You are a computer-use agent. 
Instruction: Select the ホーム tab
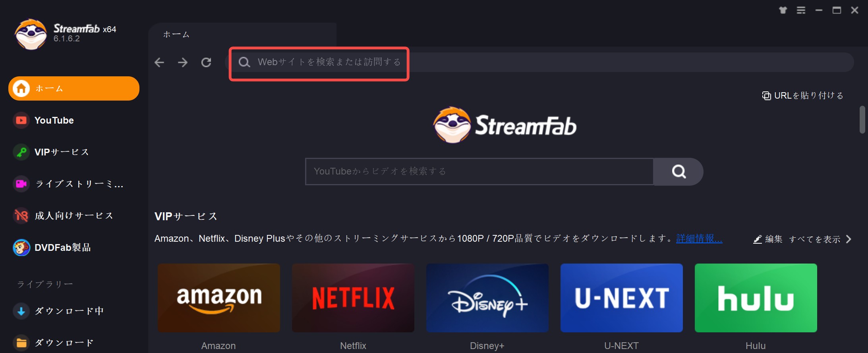(x=242, y=35)
